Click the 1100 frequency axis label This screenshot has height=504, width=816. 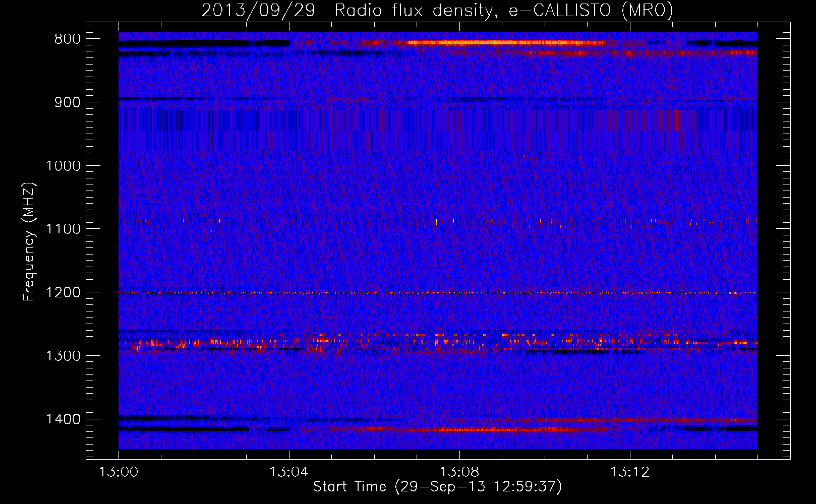[x=63, y=229]
